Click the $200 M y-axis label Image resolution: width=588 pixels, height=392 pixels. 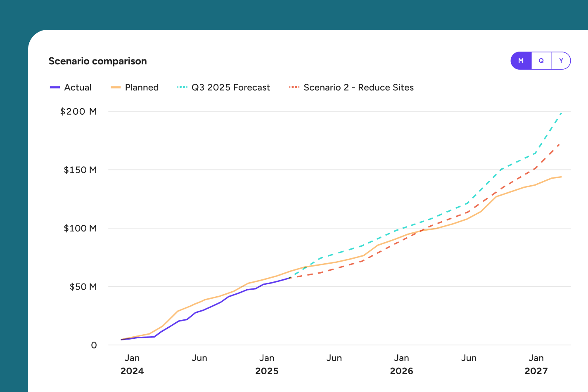pyautogui.click(x=78, y=111)
